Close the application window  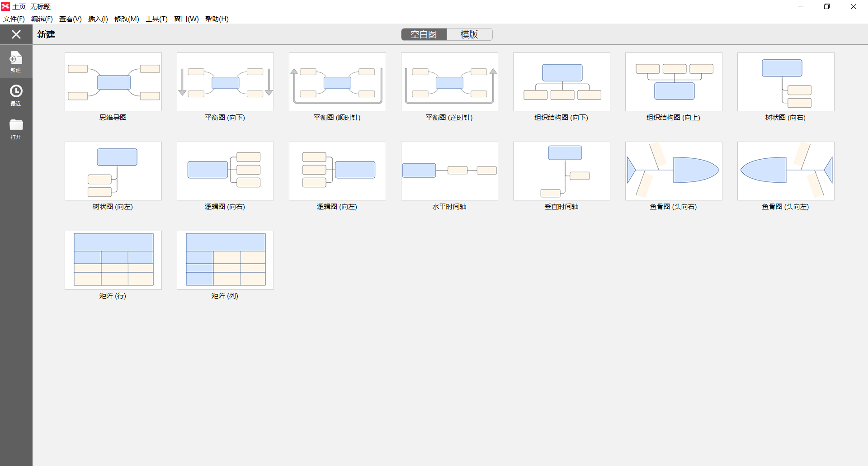click(x=854, y=6)
